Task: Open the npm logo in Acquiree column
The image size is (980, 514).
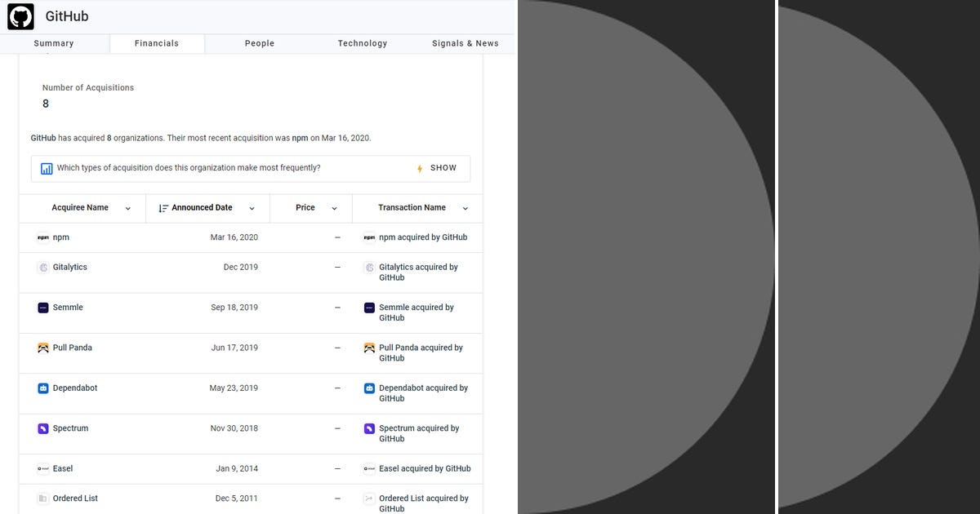Action: point(43,237)
